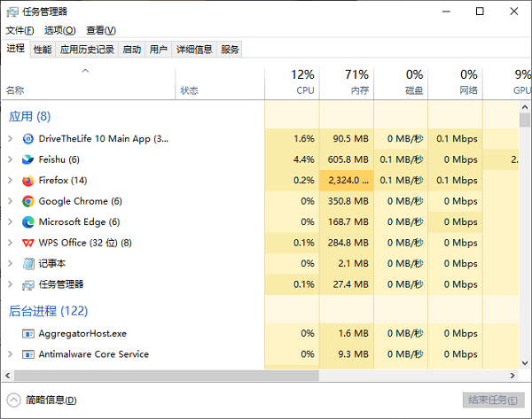
Task: Expand the Firefox process group
Action: pyautogui.click(x=10, y=181)
